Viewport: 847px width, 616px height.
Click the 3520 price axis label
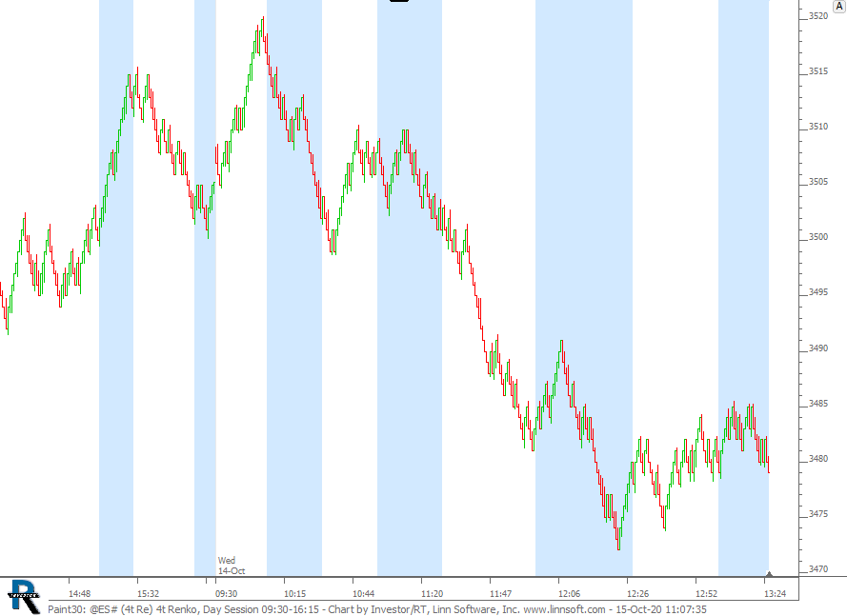[817, 16]
